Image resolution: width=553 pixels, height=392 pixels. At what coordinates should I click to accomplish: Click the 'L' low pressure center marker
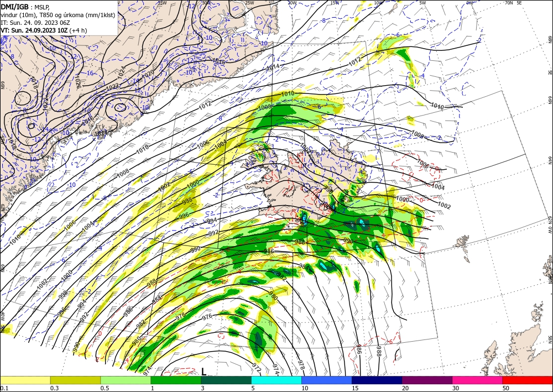pyautogui.click(x=204, y=371)
